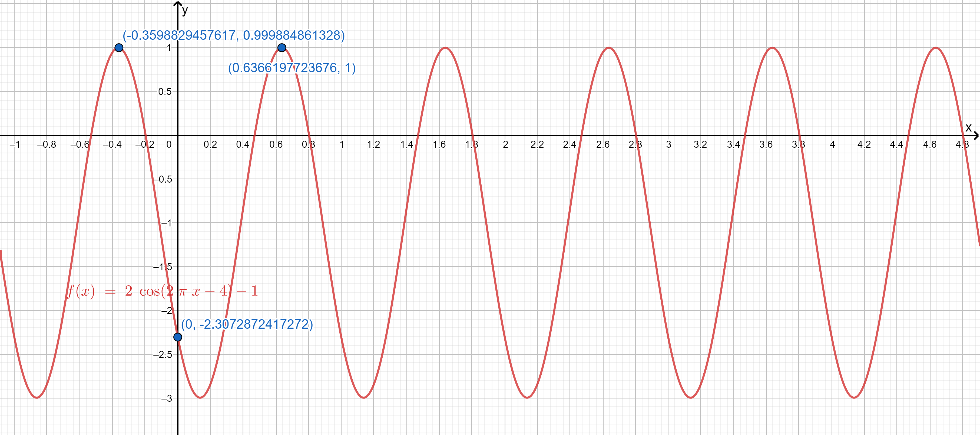This screenshot has width=980, height=435.
Task: Click the y-axis tick label -3
Action: click(x=166, y=398)
